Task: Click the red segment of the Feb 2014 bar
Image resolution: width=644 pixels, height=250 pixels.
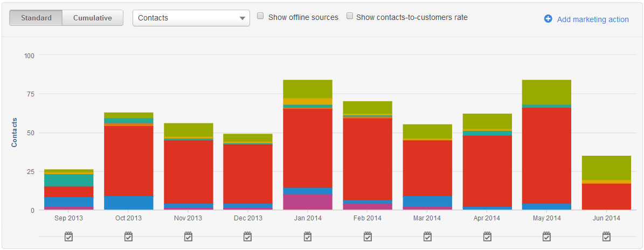Action: (368, 159)
